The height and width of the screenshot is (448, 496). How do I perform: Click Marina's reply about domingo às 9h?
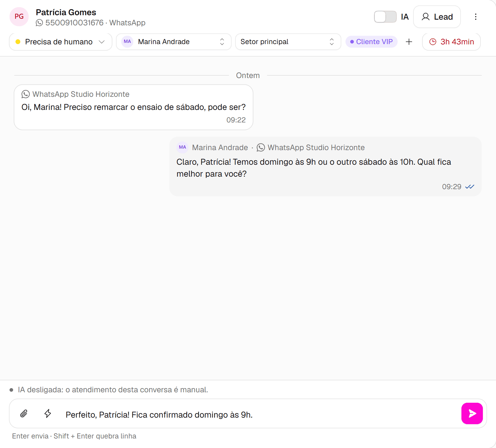click(325, 167)
